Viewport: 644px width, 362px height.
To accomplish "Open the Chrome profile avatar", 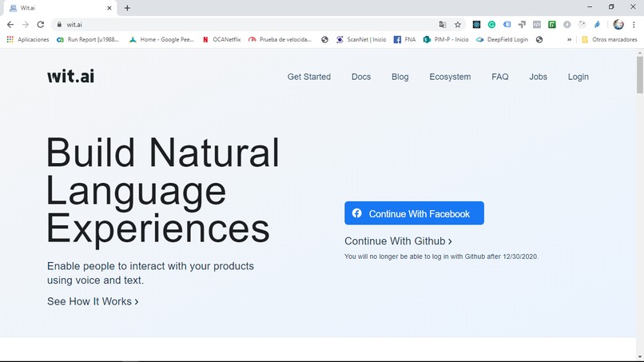I will [x=618, y=25].
